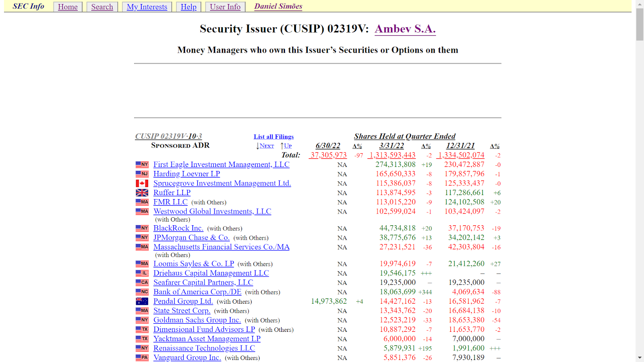Click the US NY flag beside First Eagle Investment Management

[142, 165]
